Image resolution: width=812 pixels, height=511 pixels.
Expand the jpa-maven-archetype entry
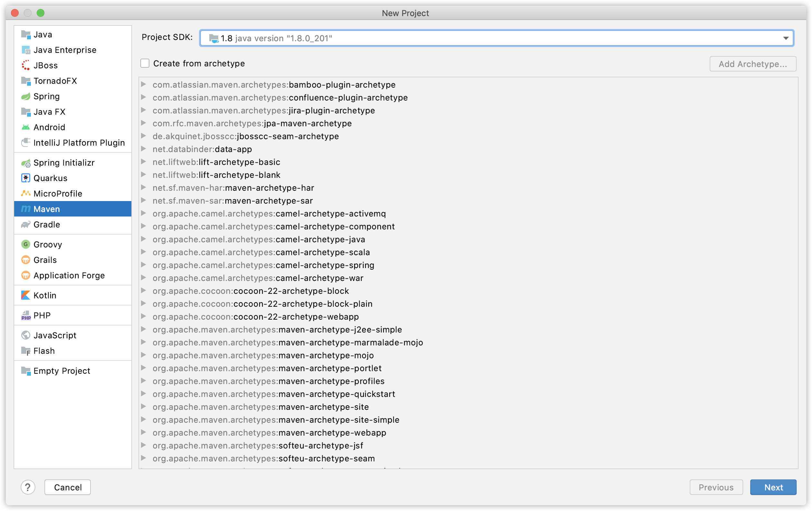[x=144, y=123]
